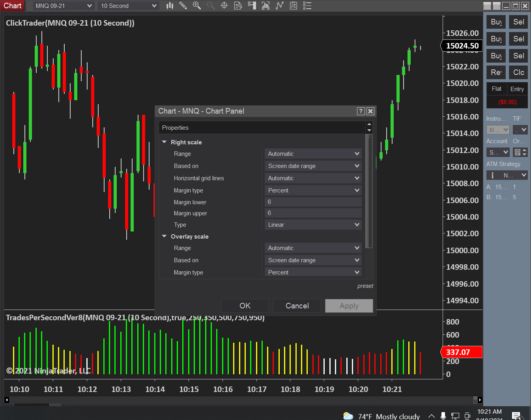Open the Windows notification center

point(516,416)
